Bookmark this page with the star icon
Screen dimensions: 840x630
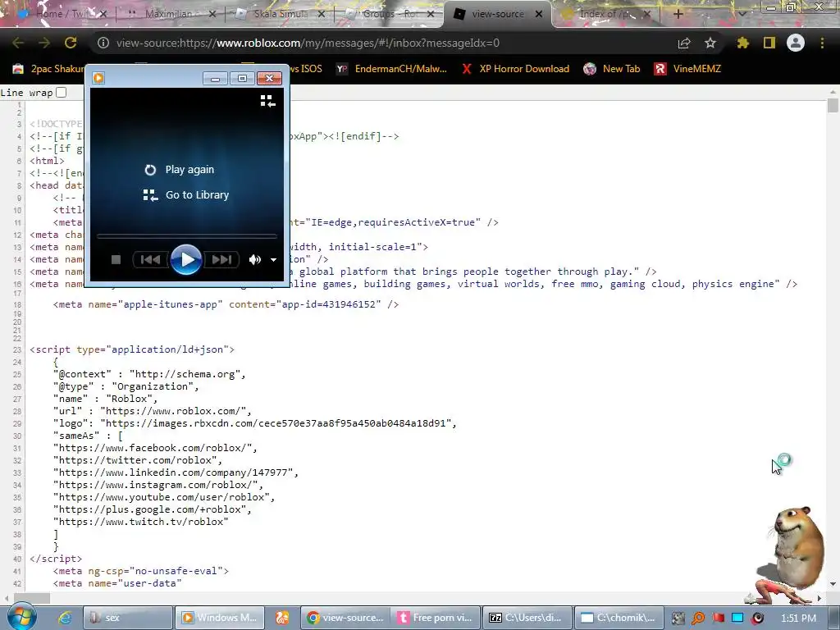pyautogui.click(x=710, y=43)
